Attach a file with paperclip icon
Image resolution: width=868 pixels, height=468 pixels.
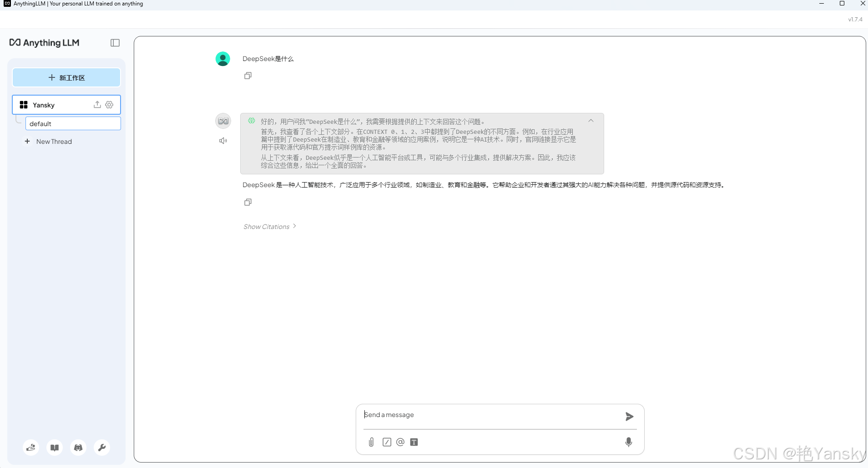[371, 442]
